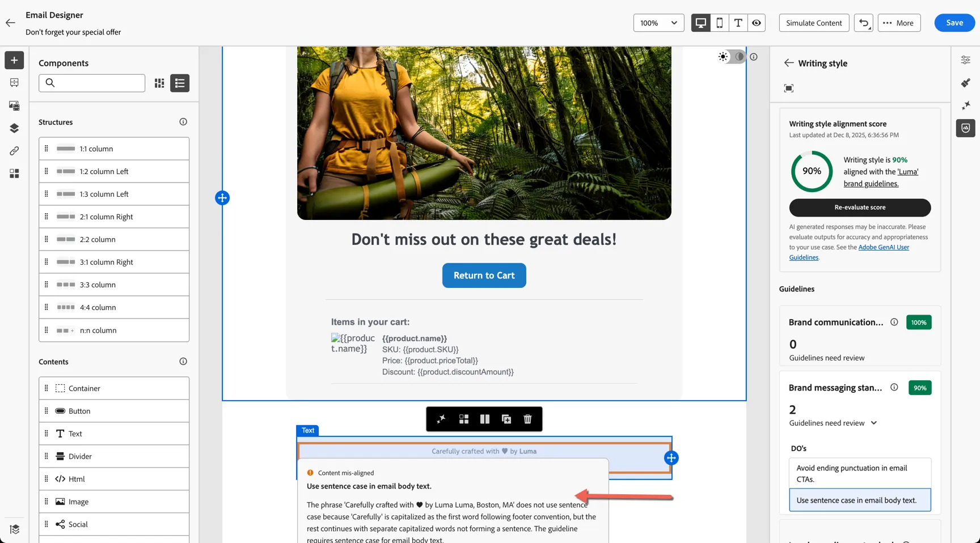Screen dimensions: 980x543
Task: Switch to plain text view
Action: [x=738, y=23]
